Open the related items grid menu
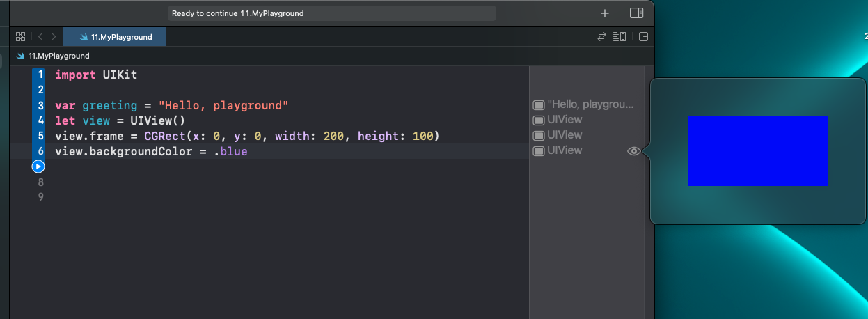The width and height of the screenshot is (868, 319). point(20,37)
